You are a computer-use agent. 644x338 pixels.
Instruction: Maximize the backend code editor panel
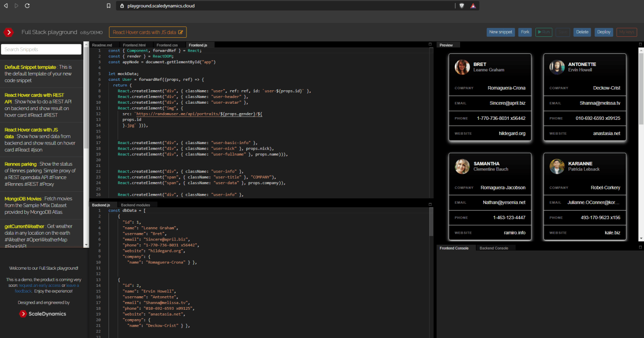click(x=430, y=205)
